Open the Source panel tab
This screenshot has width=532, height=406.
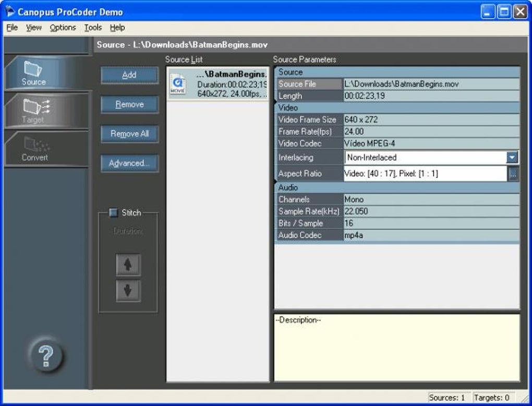[x=46, y=73]
